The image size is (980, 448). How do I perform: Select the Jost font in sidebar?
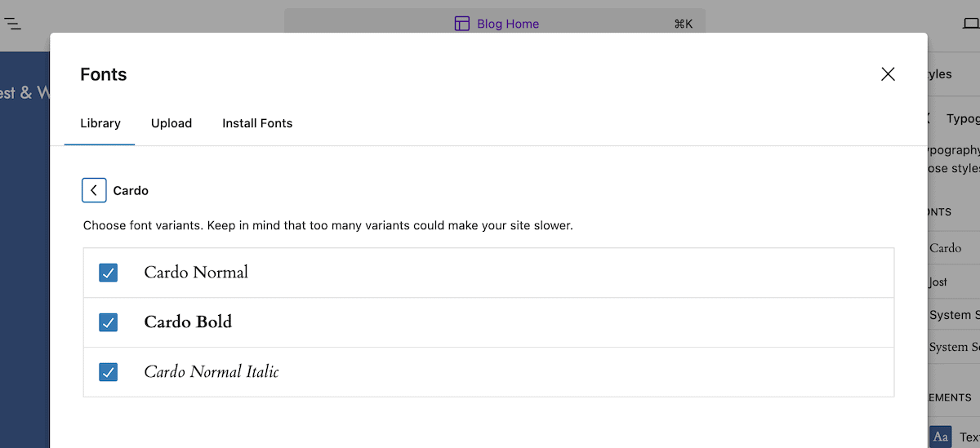(x=939, y=282)
